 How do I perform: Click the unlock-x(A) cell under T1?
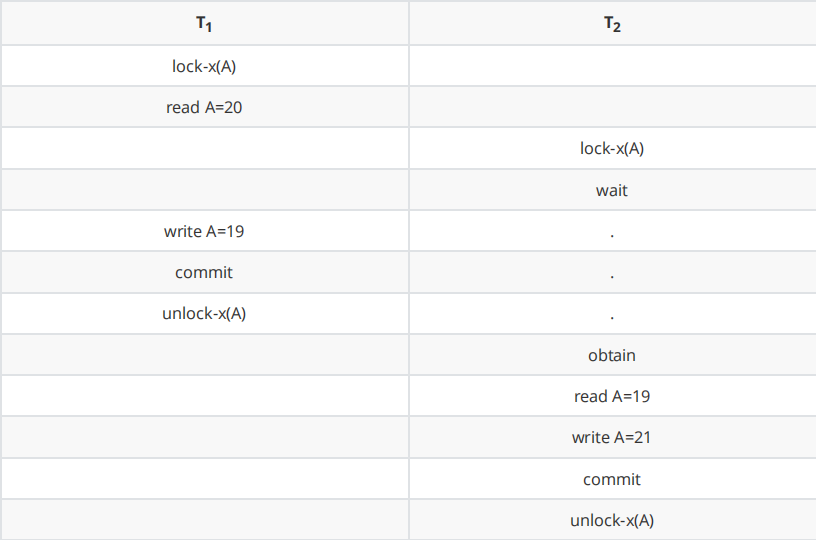coord(204,313)
